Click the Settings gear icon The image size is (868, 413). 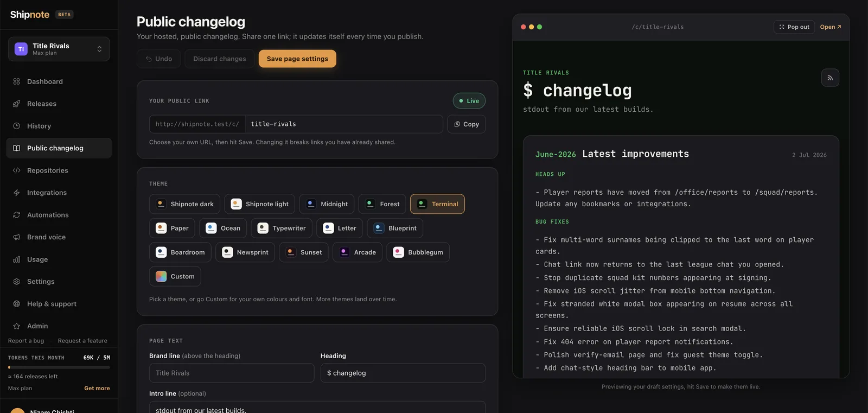(16, 282)
